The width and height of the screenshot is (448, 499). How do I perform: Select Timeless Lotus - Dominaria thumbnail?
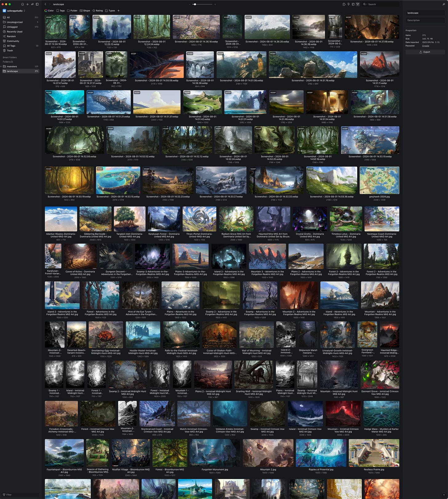pyautogui.click(x=346, y=219)
